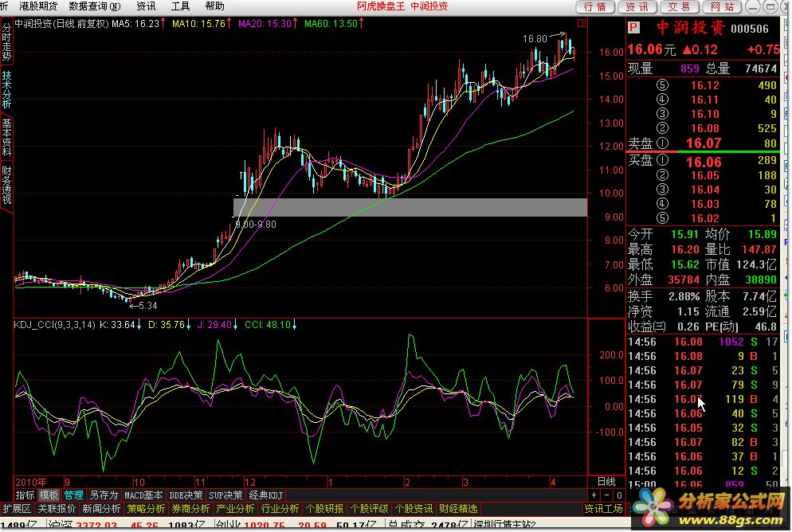Open the 券商分析 tab
The image size is (792, 532).
pos(190,508)
